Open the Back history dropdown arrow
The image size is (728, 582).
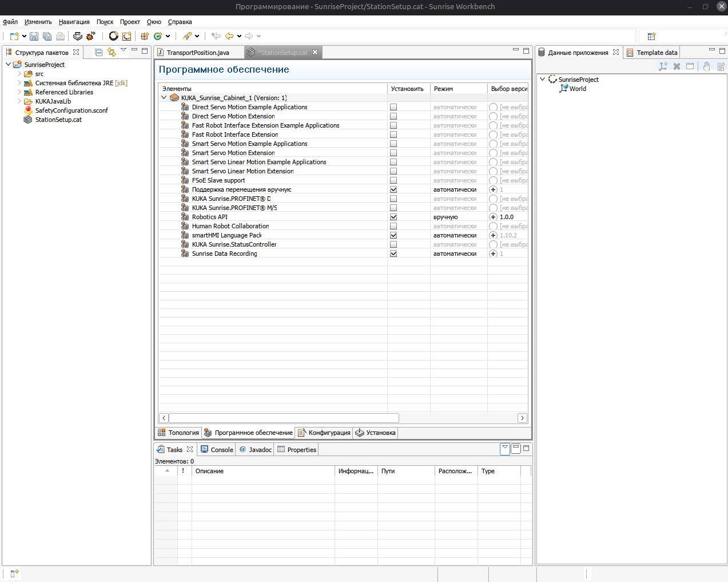click(x=239, y=36)
